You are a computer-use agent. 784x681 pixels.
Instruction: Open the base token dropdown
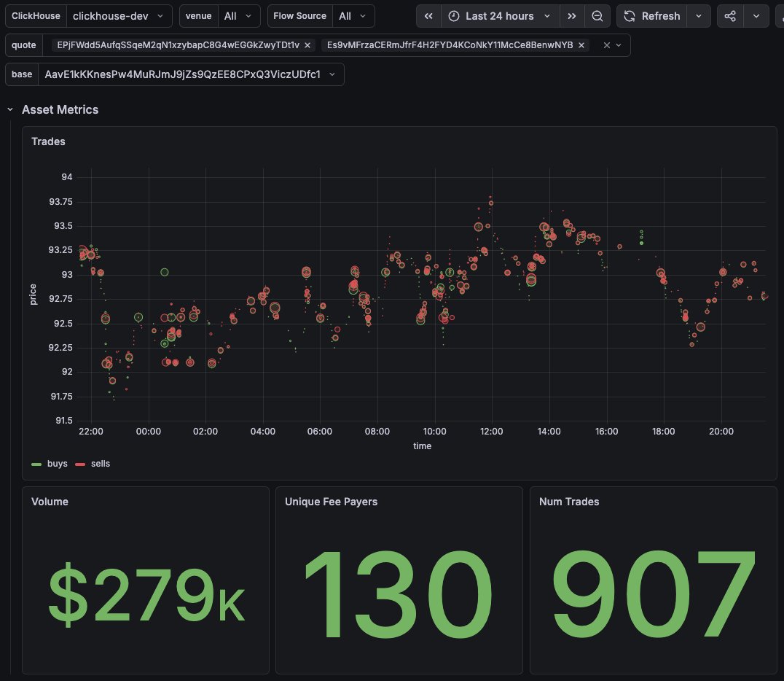(x=191, y=74)
